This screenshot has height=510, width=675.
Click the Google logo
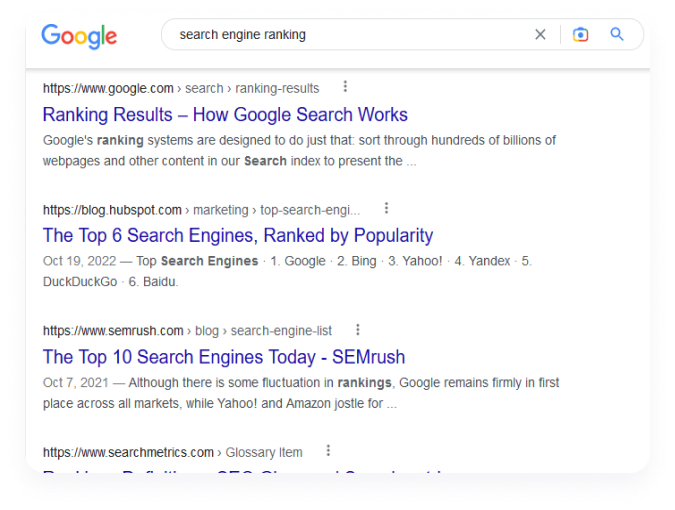pos(79,36)
